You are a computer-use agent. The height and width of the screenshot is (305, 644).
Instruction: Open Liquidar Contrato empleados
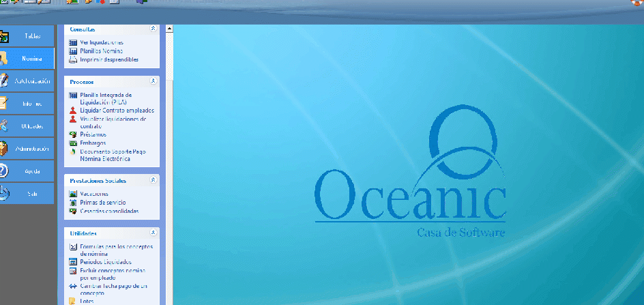[x=117, y=110]
